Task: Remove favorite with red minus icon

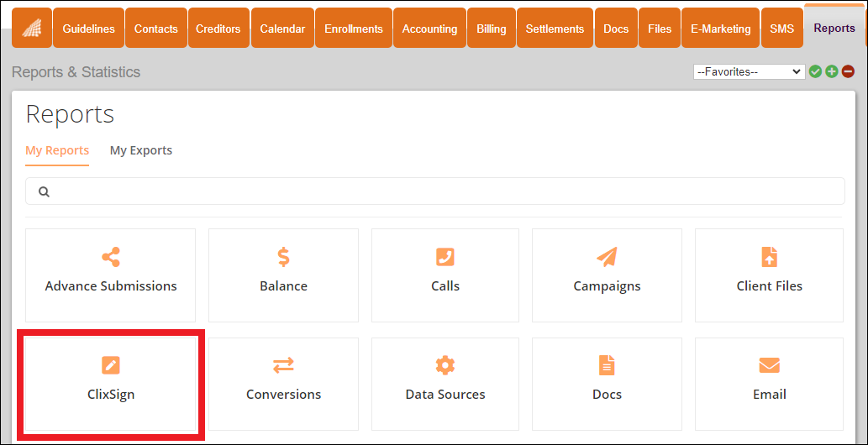Action: pos(848,72)
